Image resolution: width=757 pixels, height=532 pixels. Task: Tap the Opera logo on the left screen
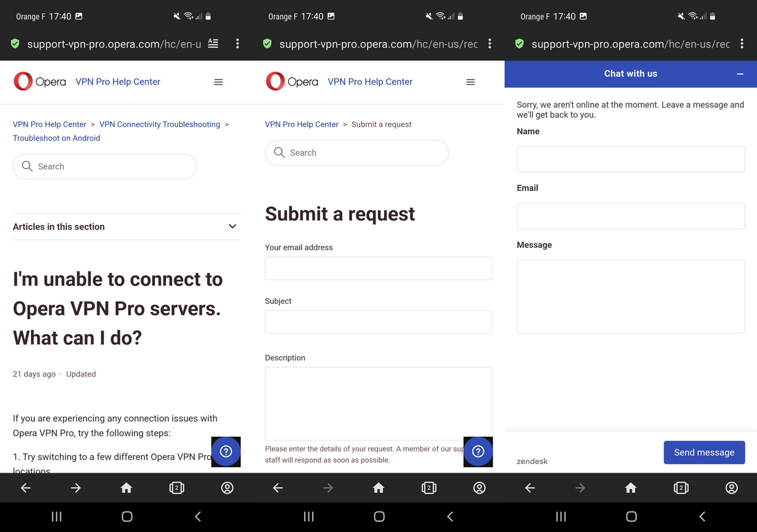coord(39,81)
